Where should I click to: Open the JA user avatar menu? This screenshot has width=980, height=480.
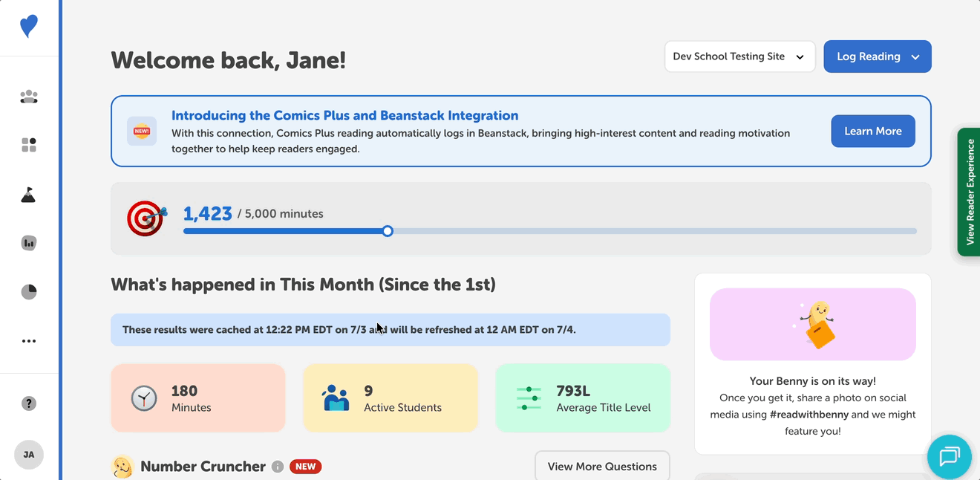point(29,455)
